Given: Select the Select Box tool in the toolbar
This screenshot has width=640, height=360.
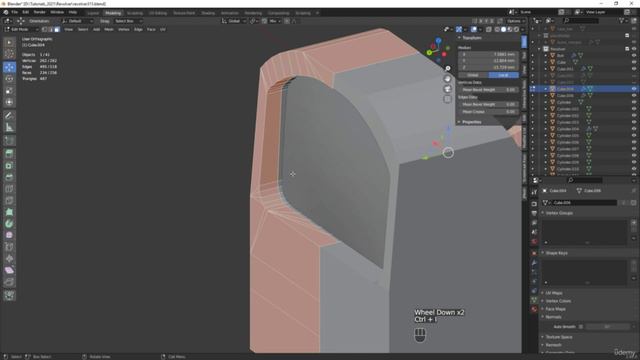Looking at the screenshot, I should tap(9, 42).
